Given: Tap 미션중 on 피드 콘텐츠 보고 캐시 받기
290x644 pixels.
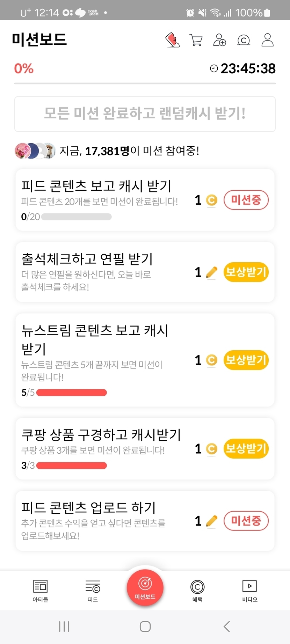Looking at the screenshot, I should click(246, 200).
